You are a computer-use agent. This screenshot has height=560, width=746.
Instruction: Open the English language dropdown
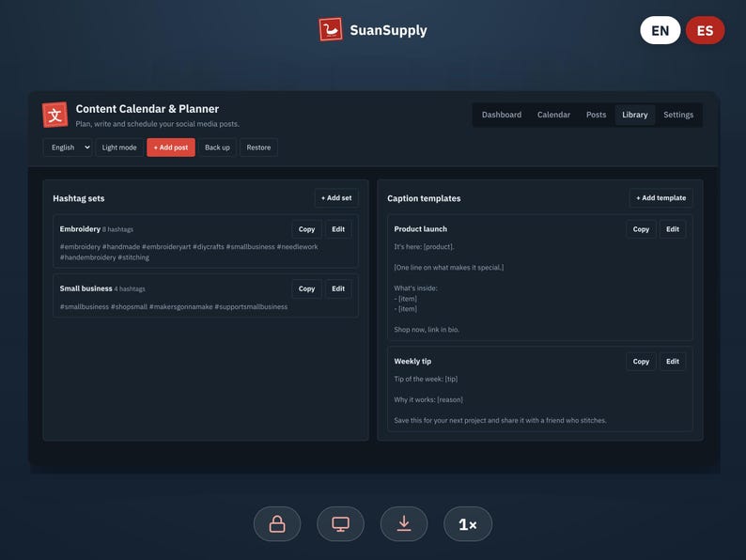[x=68, y=148]
